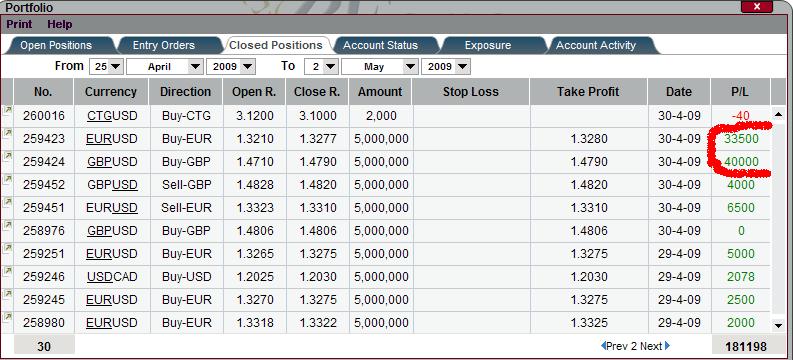793x360 pixels.
Task: Go to the Prev page link
Action: pos(617,346)
